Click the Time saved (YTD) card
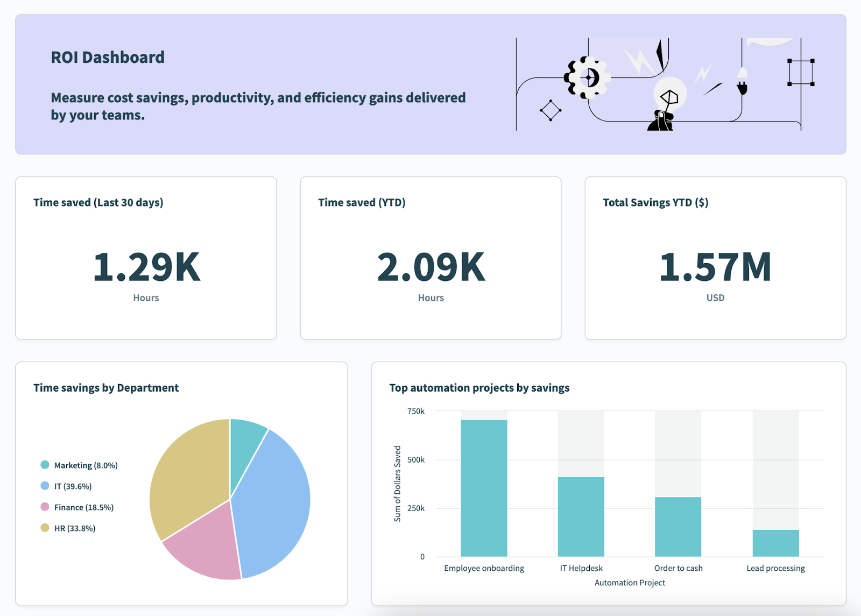 (430, 257)
